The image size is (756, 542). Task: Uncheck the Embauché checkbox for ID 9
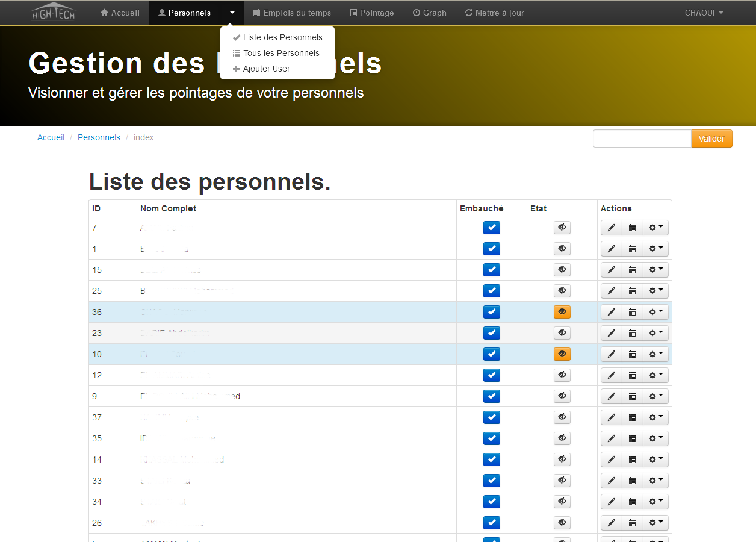tap(491, 396)
